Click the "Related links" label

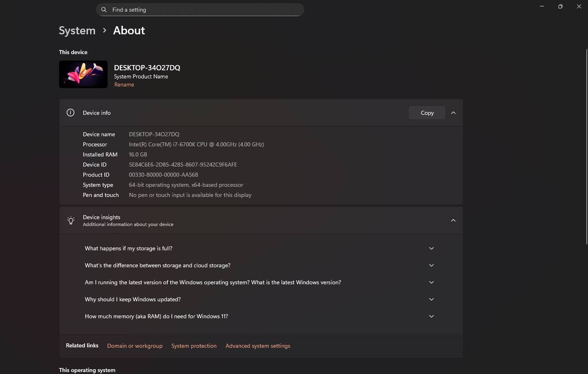(82, 346)
